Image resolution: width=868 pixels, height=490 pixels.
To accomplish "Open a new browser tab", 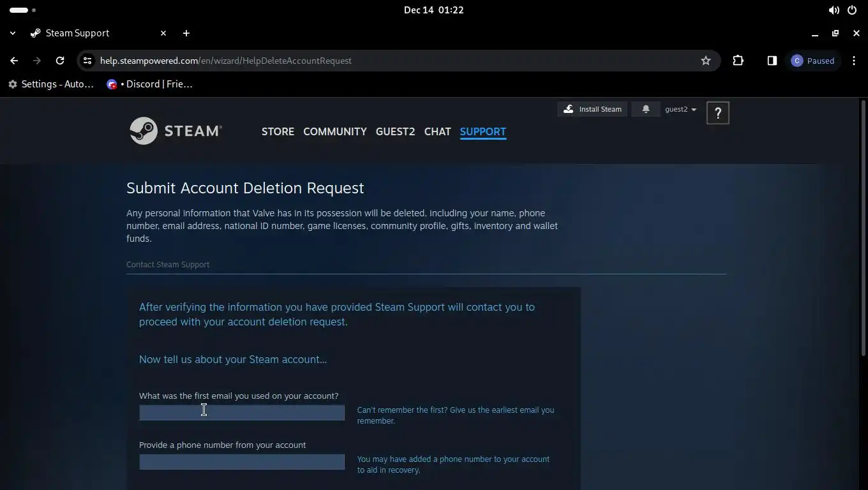I will [x=186, y=33].
